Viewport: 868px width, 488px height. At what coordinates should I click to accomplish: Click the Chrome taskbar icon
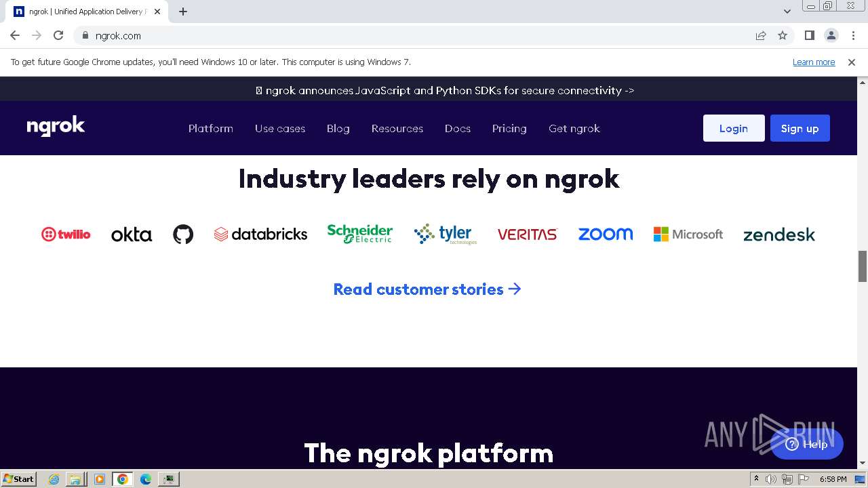pyautogui.click(x=122, y=479)
